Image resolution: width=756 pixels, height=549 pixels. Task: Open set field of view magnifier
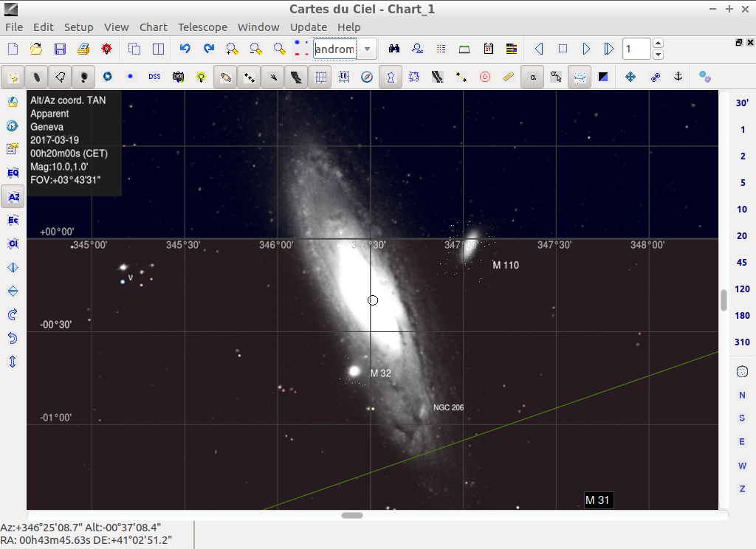(279, 49)
